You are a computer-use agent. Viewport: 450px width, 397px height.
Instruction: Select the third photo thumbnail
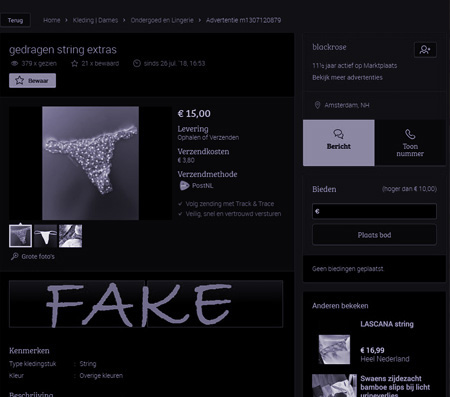click(70, 236)
